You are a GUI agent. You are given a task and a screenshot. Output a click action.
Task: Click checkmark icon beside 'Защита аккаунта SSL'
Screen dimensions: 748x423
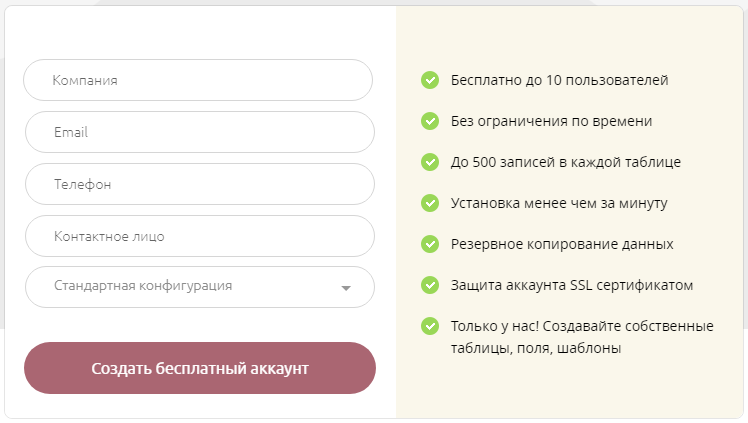430,285
